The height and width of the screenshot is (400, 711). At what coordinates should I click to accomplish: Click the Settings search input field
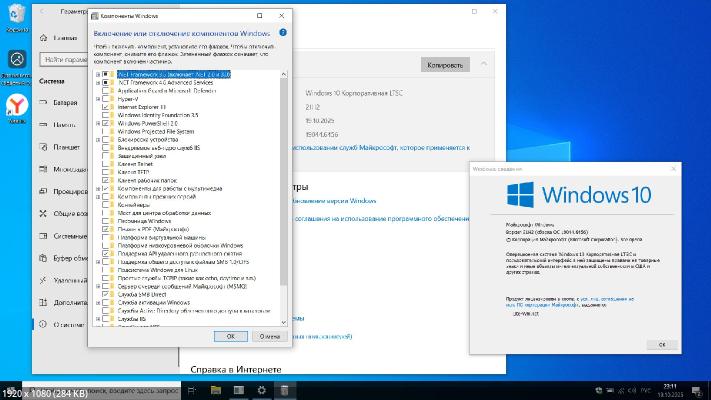point(60,59)
